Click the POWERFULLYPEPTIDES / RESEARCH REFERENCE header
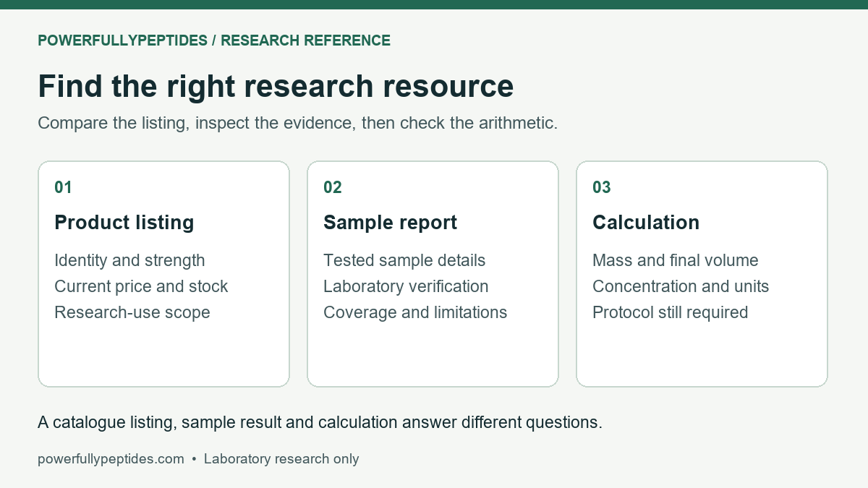The image size is (868, 488). coord(214,40)
